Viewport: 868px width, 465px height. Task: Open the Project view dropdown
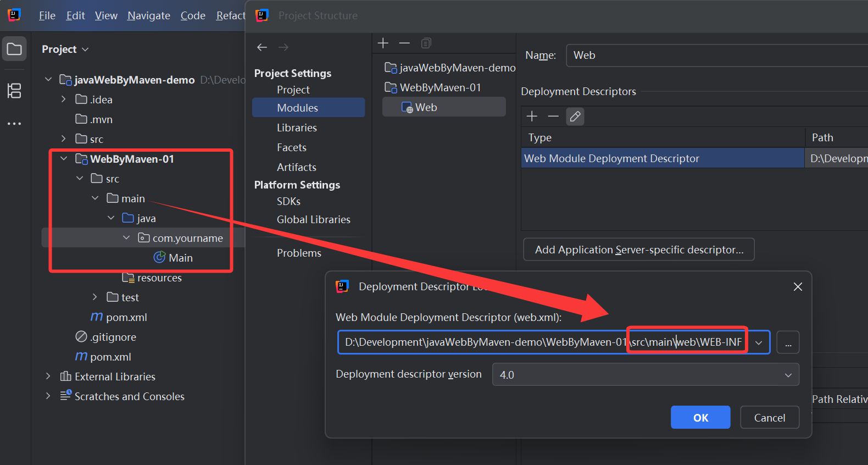pyautogui.click(x=65, y=49)
